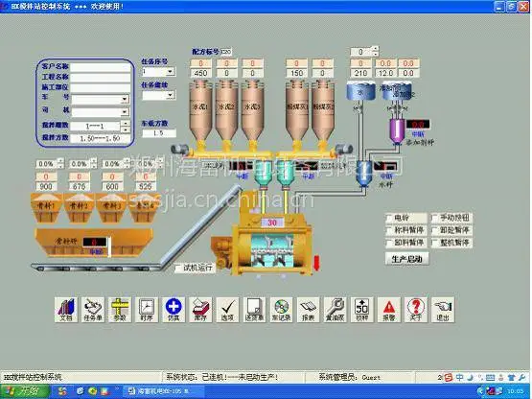
Task: Toggle the 电铃 checkbox
Action: click(389, 218)
